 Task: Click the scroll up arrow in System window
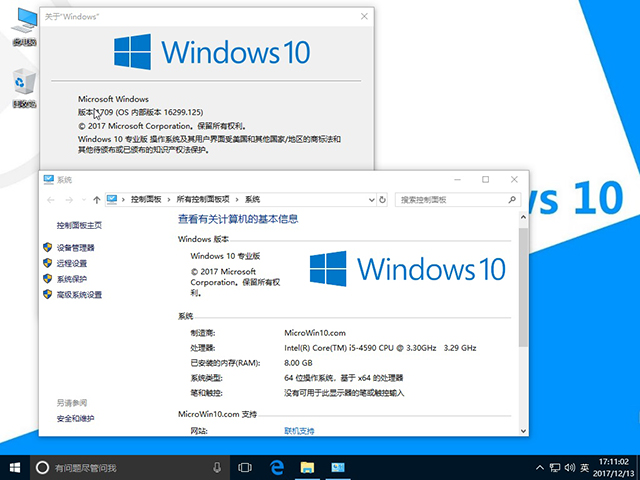pos(523,218)
